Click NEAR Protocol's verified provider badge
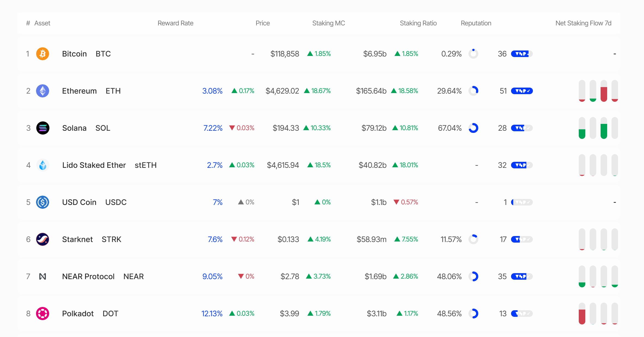 (x=522, y=276)
